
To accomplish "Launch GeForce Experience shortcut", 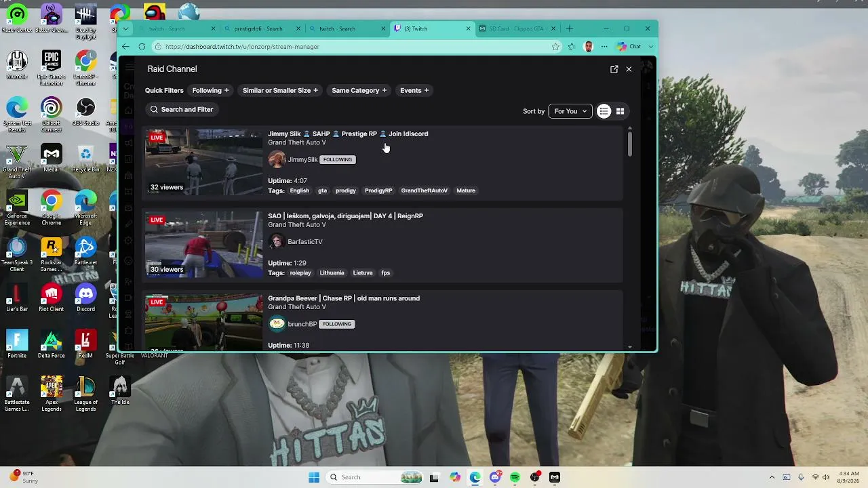I will (x=17, y=207).
